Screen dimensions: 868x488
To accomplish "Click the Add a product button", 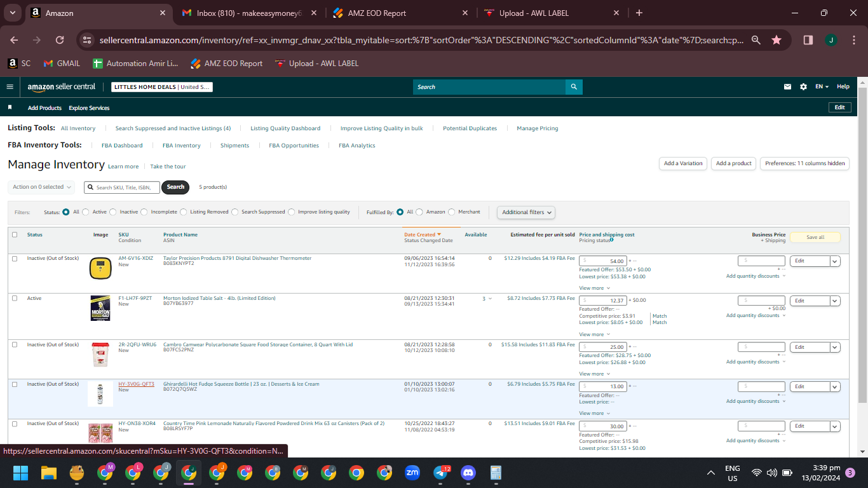I will click(734, 163).
